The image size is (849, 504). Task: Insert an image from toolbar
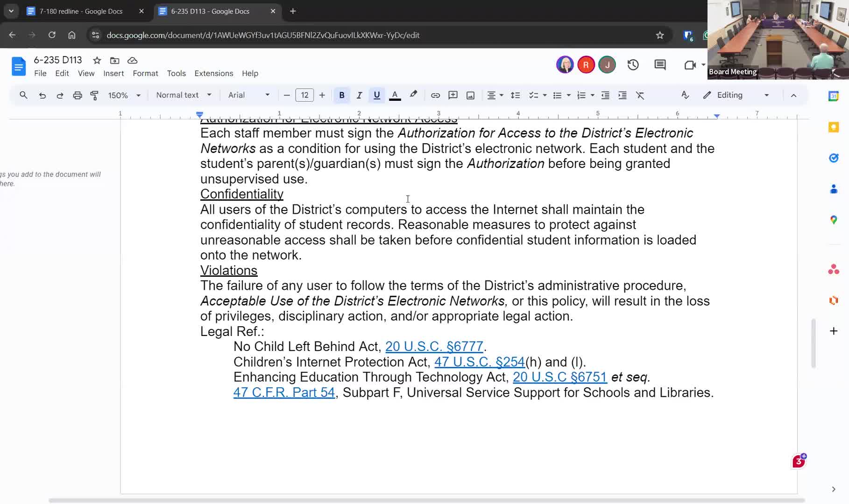pos(470,95)
